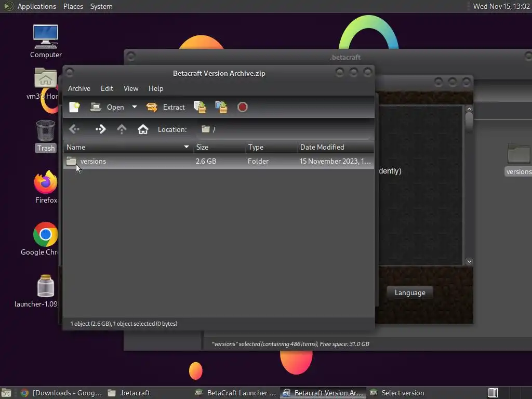Sort by Date Modified column header
This screenshot has height=399, width=532.
(x=336, y=147)
